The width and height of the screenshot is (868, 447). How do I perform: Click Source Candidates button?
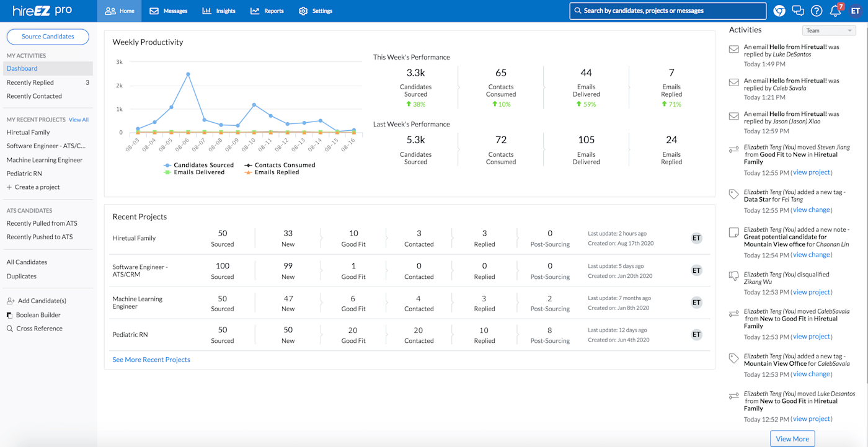click(x=48, y=37)
